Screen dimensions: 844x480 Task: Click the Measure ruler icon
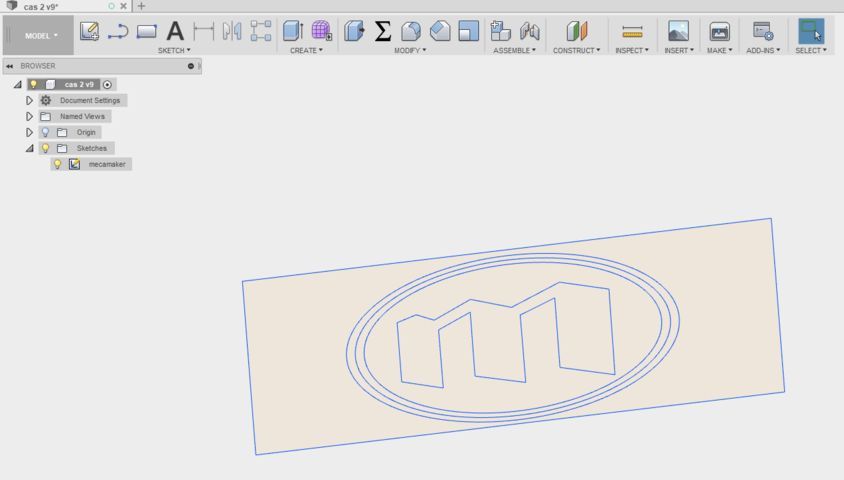632,32
